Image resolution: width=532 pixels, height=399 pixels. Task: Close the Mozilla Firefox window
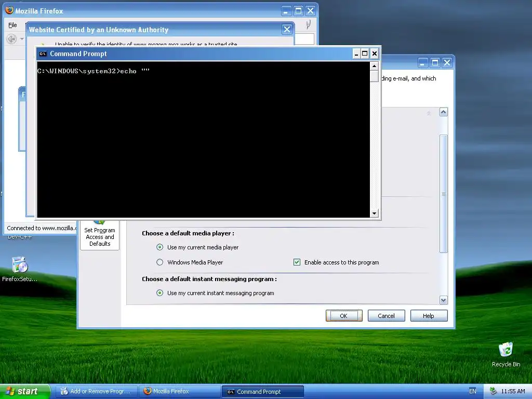coord(311,11)
